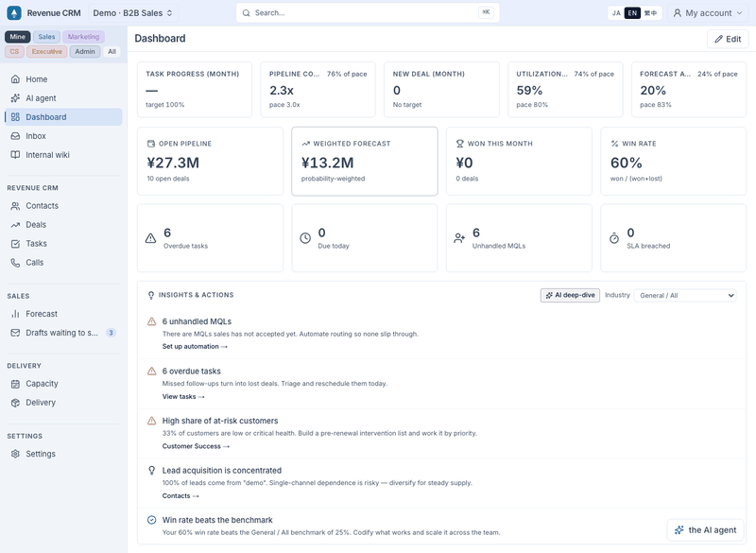
Task: Switch language to JA
Action: point(616,13)
